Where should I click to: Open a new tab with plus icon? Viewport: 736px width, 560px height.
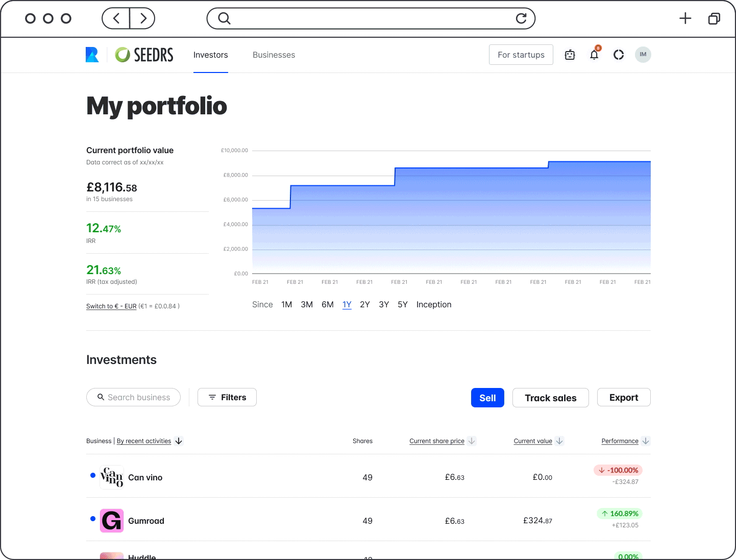685,18
